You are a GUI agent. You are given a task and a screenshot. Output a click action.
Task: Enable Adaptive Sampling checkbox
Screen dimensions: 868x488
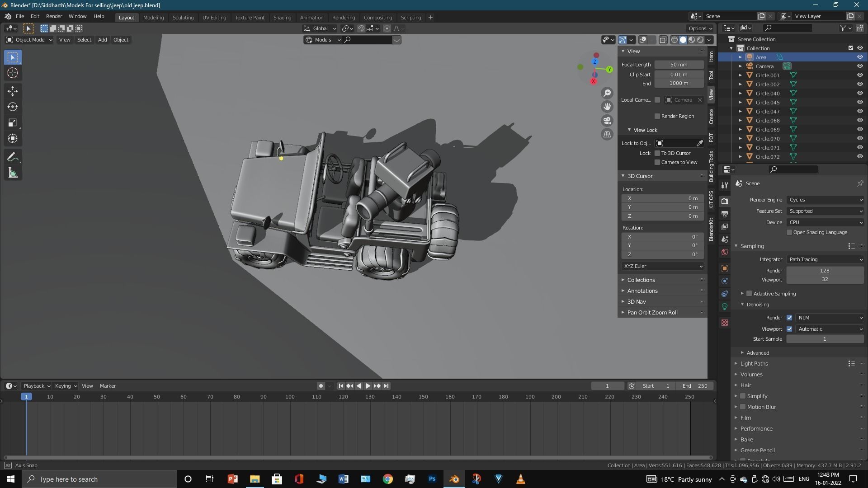point(749,294)
